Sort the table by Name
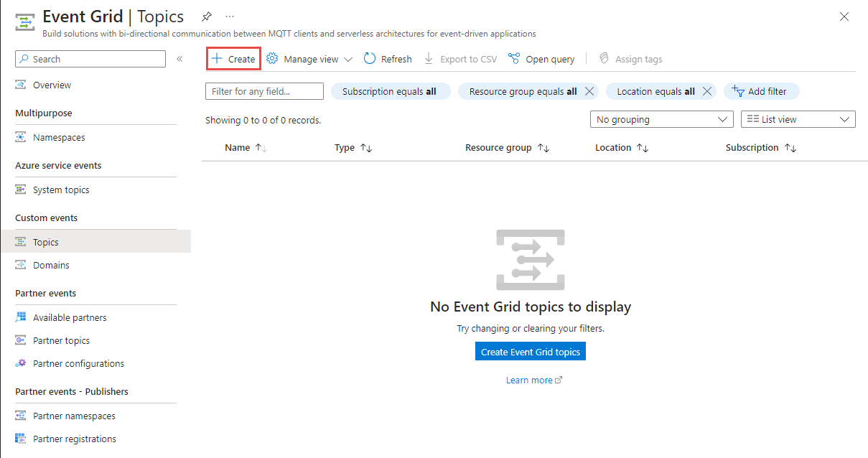This screenshot has width=868, height=458. pos(246,147)
